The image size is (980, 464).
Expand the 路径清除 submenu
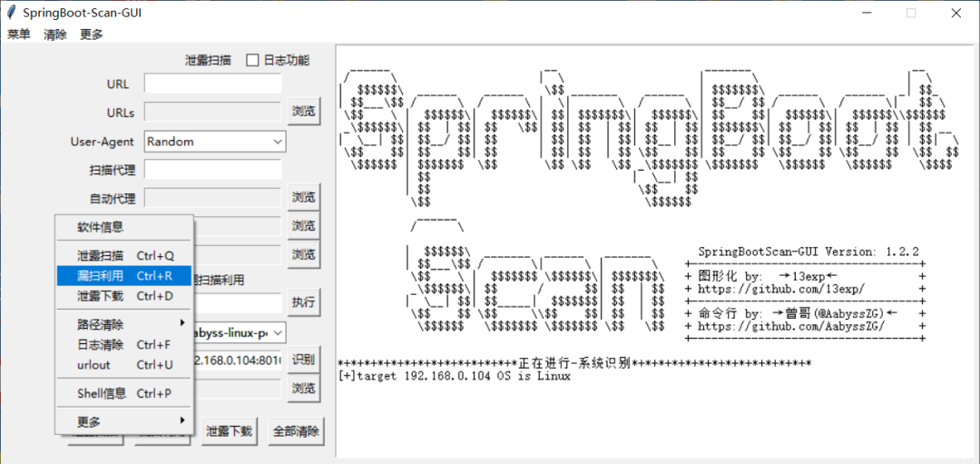click(123, 325)
